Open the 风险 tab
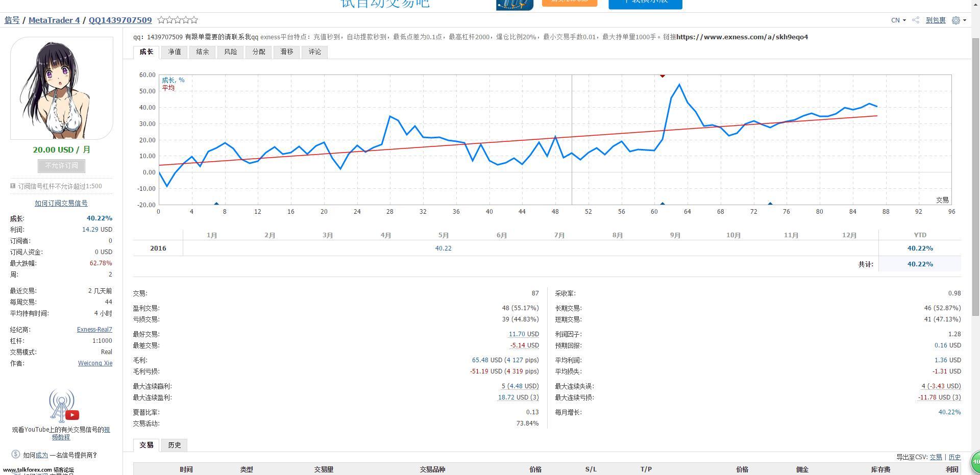980x475 pixels. [231, 52]
